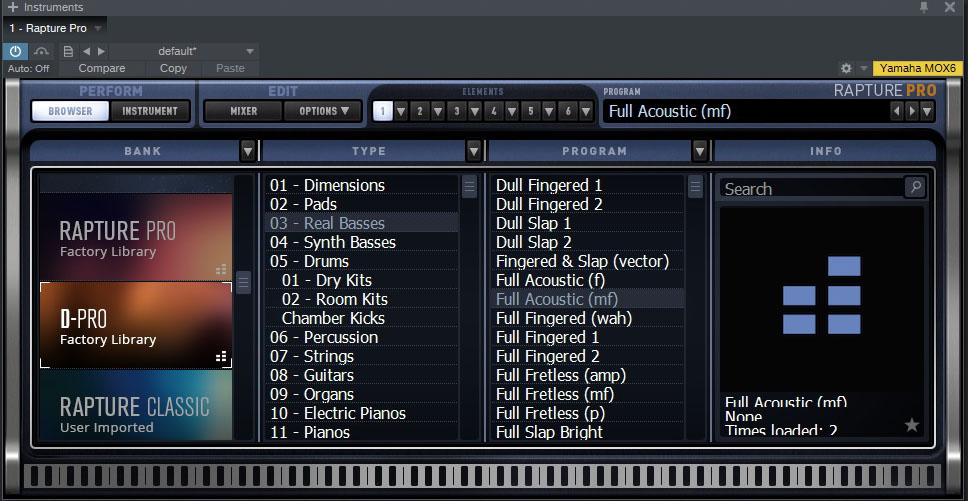Select the 01 - Dry Kits subtype
968x501 pixels.
pyautogui.click(x=362, y=281)
